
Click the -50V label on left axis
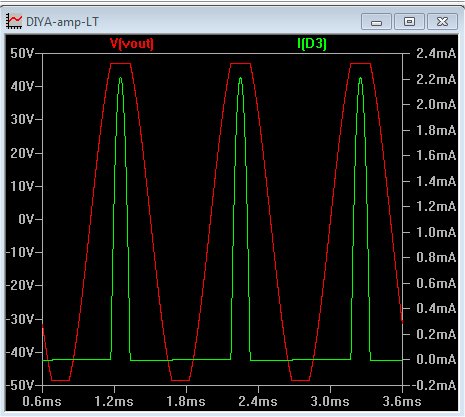coord(20,385)
